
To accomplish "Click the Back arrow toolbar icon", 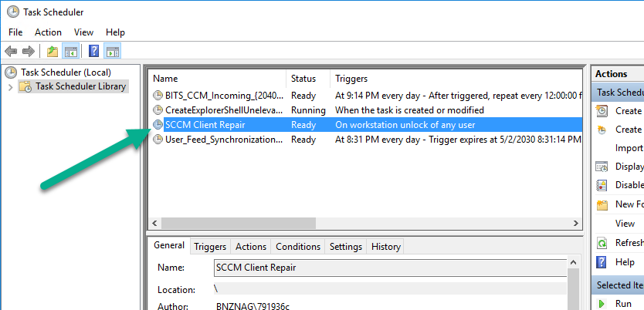I will 11,51.
